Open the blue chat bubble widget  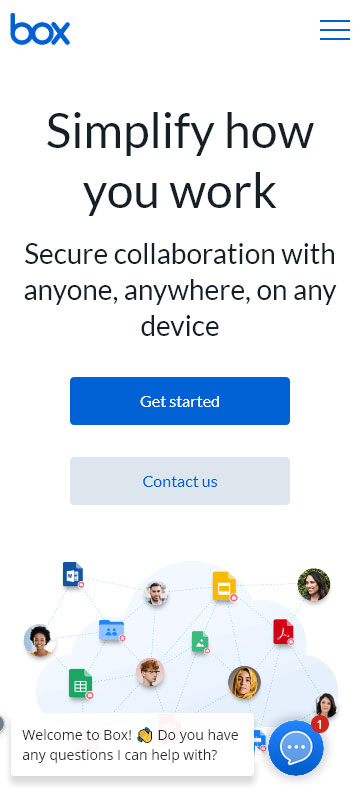click(296, 748)
